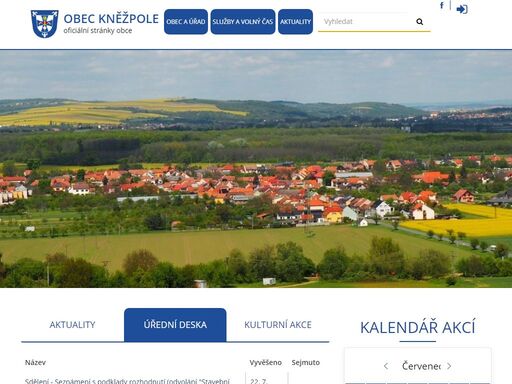512x384 pixels.
Task: Click the magnifier search icon
Action: [419, 22]
